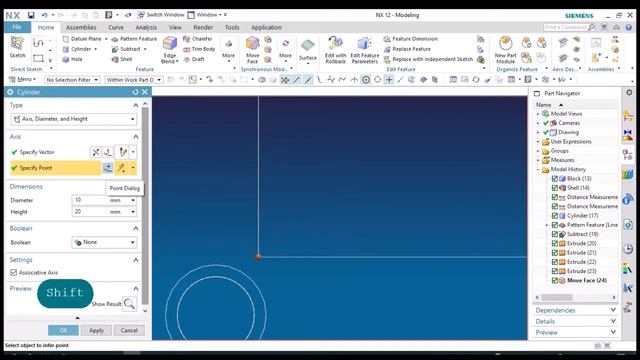This screenshot has width=640, height=360.
Task: Select the Shell tool in ribbon
Action: tap(122, 59)
